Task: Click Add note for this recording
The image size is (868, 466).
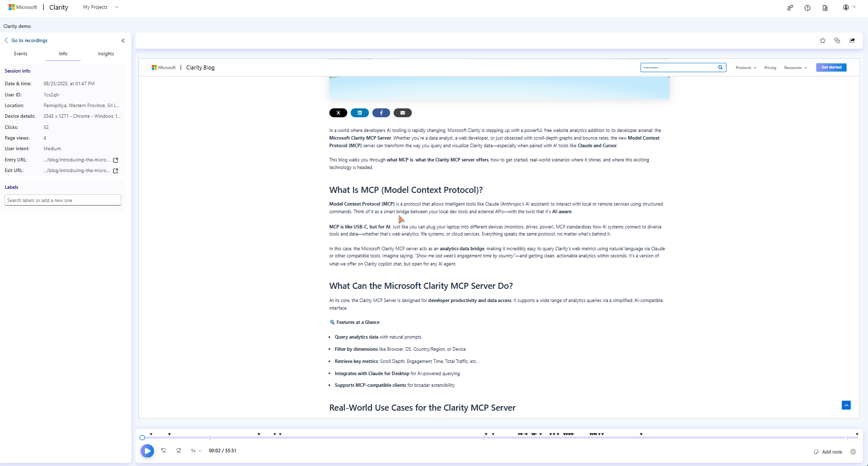Action: pyautogui.click(x=828, y=452)
